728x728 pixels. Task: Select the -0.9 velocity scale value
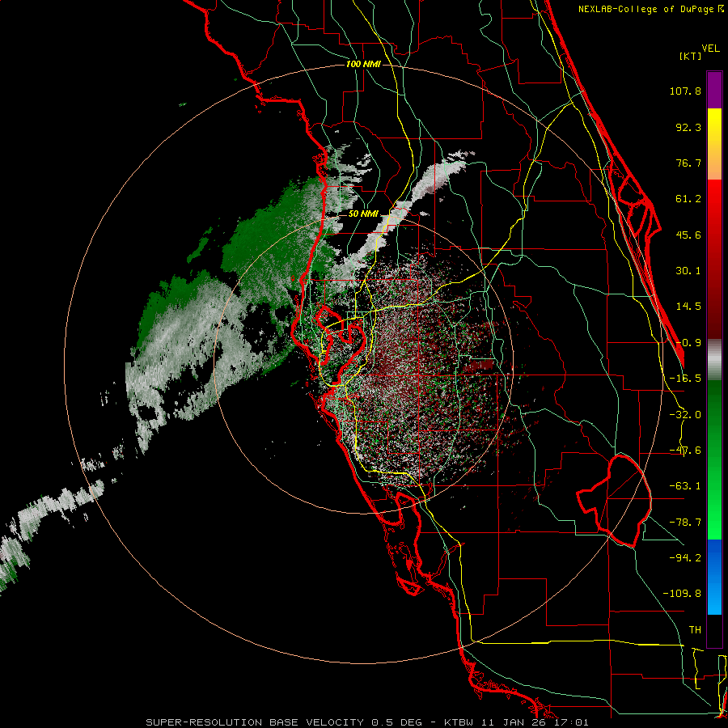pos(688,343)
